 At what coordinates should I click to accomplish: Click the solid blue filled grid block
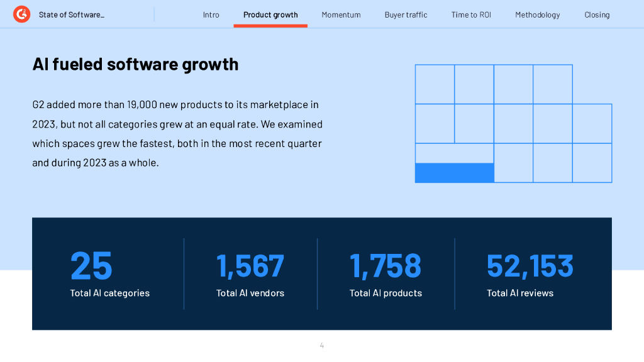pos(454,173)
